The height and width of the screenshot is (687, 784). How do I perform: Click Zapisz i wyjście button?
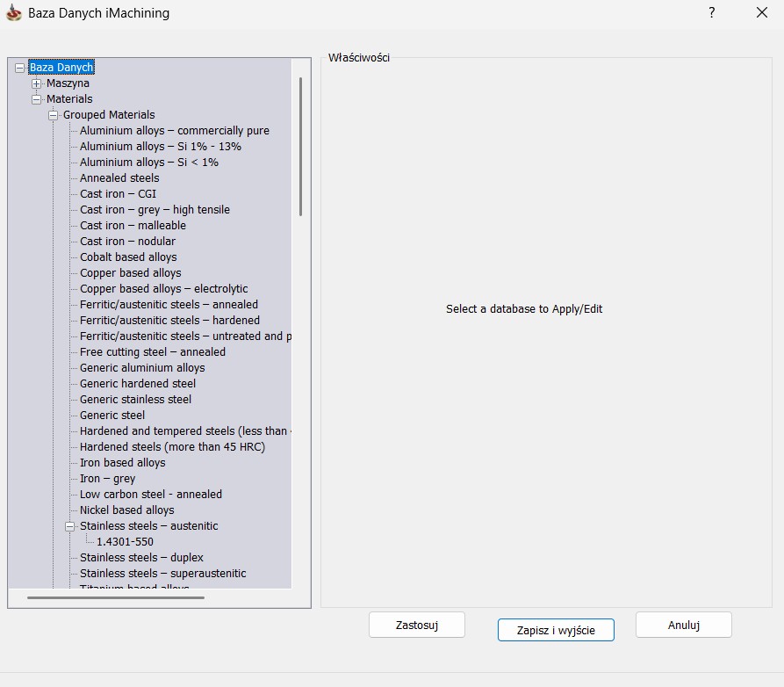[555, 630]
